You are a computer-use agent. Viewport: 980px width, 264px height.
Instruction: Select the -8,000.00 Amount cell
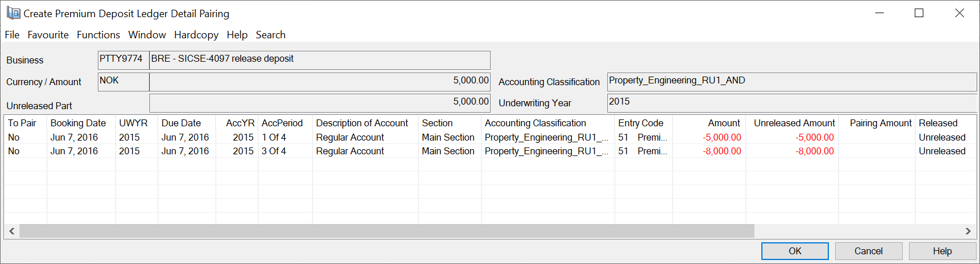721,151
